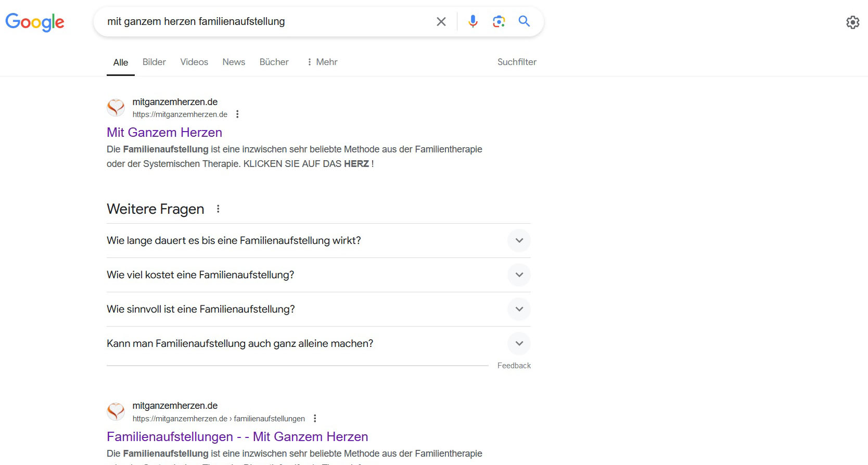Switch to the Videos tab
The width and height of the screenshot is (868, 465).
click(194, 62)
